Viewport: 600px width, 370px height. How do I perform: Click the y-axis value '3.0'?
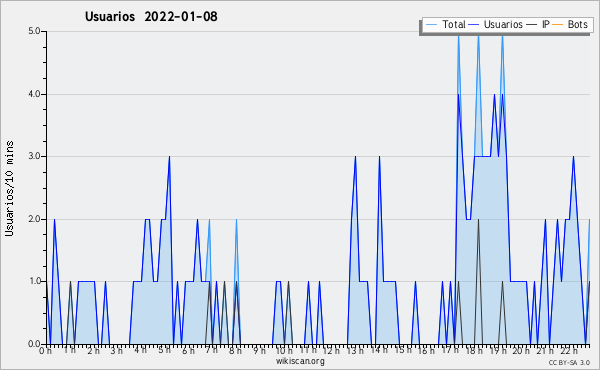(x=34, y=156)
